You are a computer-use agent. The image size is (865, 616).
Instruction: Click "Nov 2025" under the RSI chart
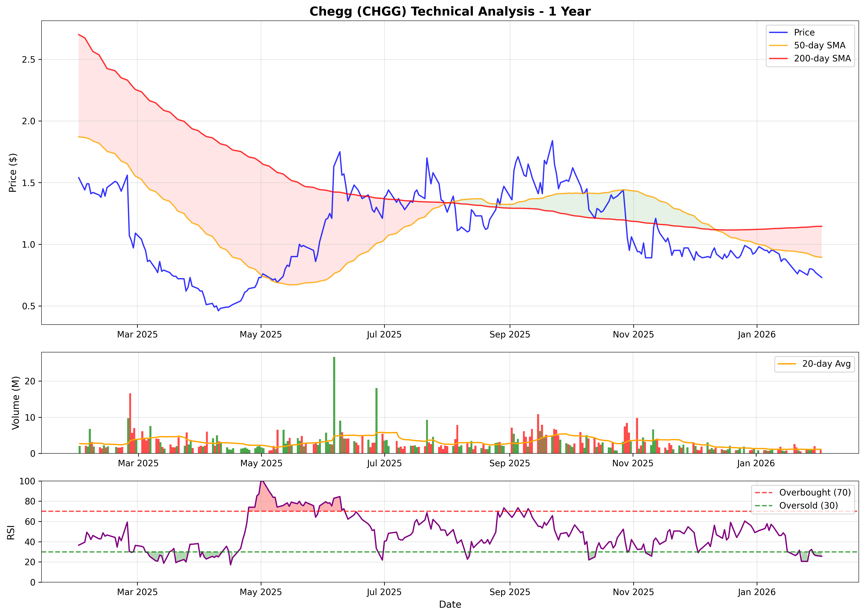click(x=633, y=592)
